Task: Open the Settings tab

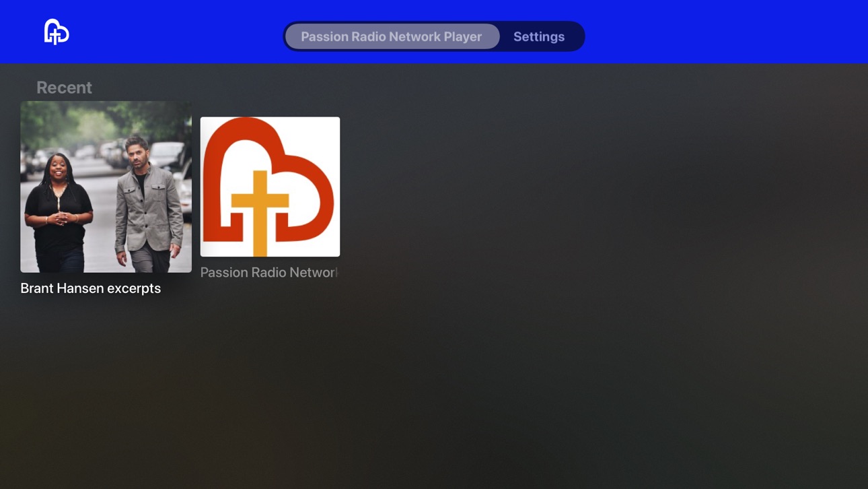Action: click(539, 36)
